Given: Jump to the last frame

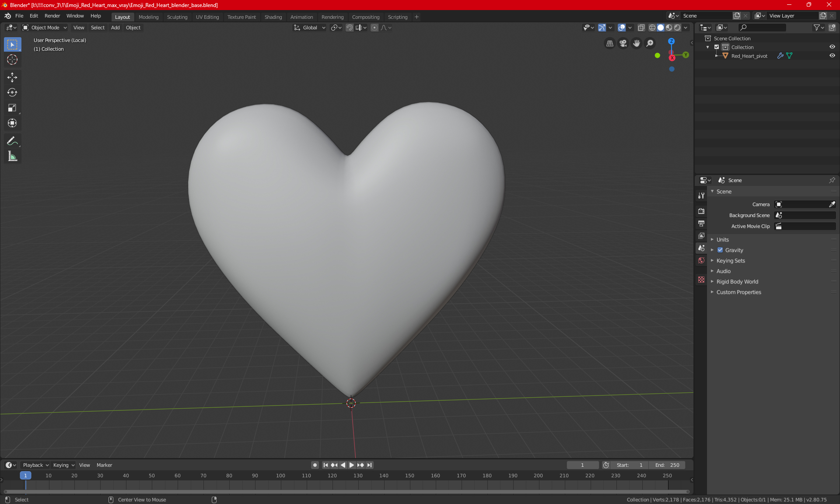Looking at the screenshot, I should [370, 465].
